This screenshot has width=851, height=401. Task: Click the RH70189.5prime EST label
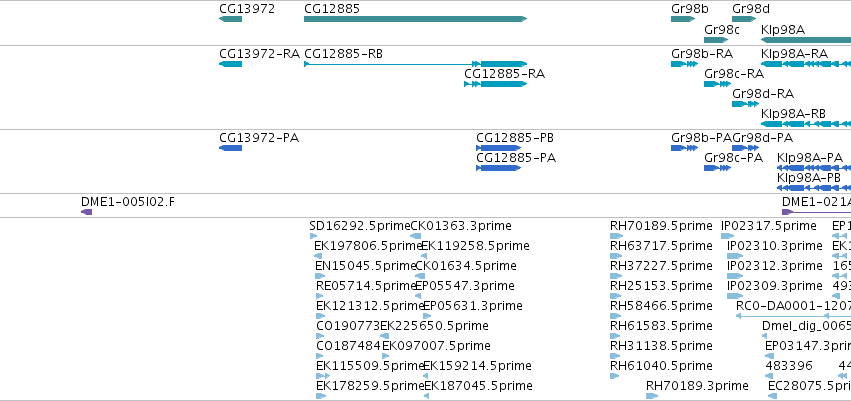(x=661, y=226)
